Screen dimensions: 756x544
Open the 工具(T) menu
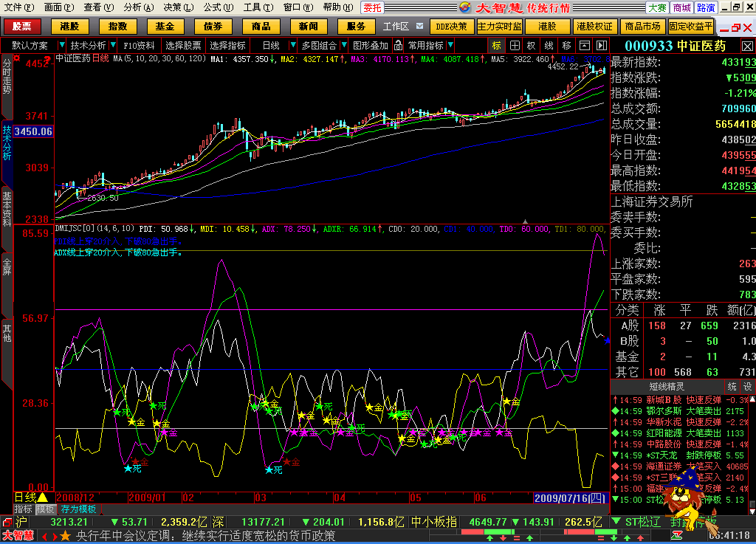(258, 7)
